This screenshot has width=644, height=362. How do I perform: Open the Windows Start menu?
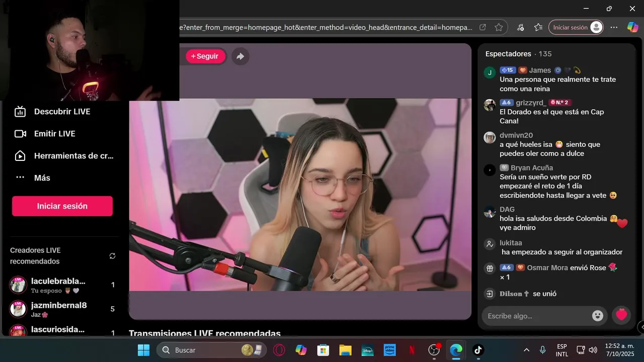point(143,350)
